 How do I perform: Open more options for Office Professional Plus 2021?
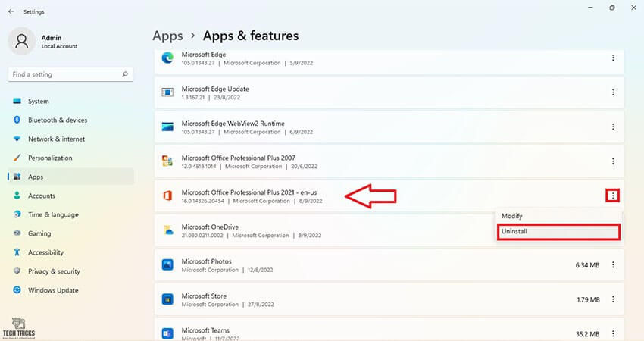[x=613, y=196]
